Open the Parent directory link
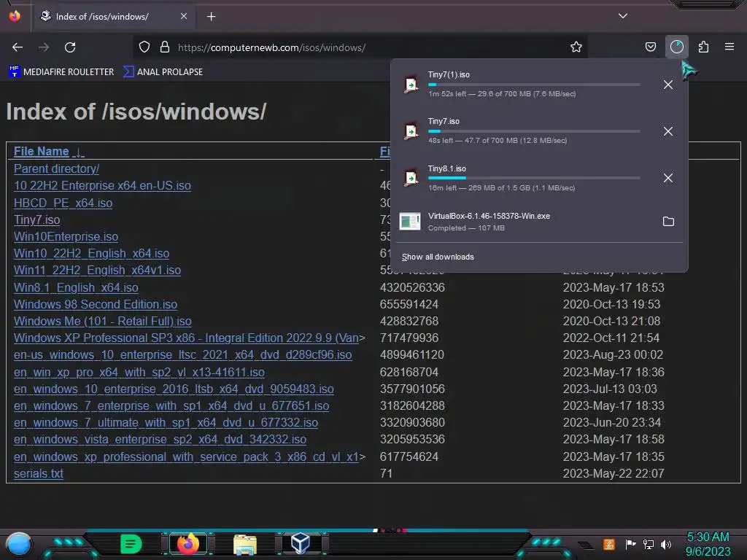This screenshot has width=747, height=560. tap(56, 168)
